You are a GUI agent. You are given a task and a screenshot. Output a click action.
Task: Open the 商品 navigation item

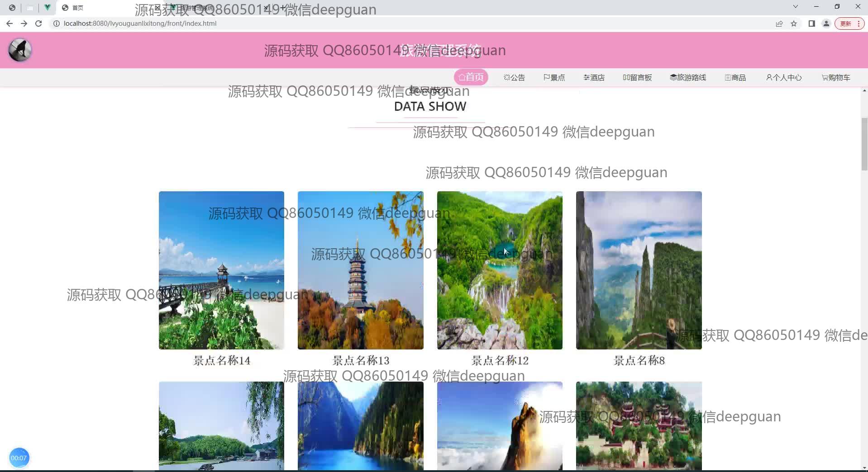(x=735, y=77)
